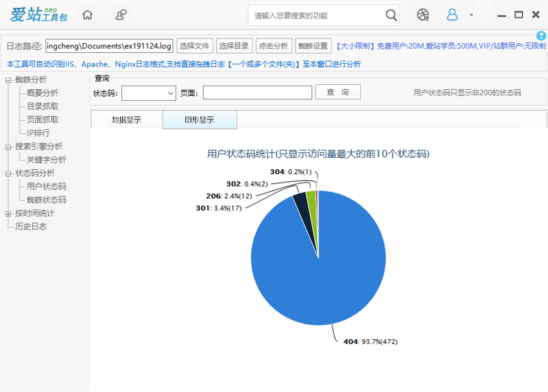Screen dimensions: 548x392
Task: Click the 页面 text input
Action: tap(258, 93)
